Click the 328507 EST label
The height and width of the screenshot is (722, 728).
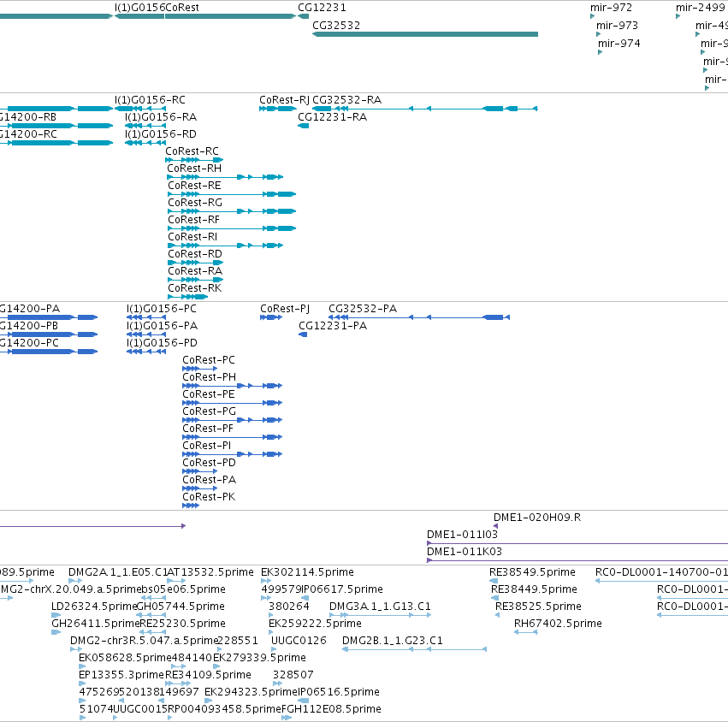(293, 675)
